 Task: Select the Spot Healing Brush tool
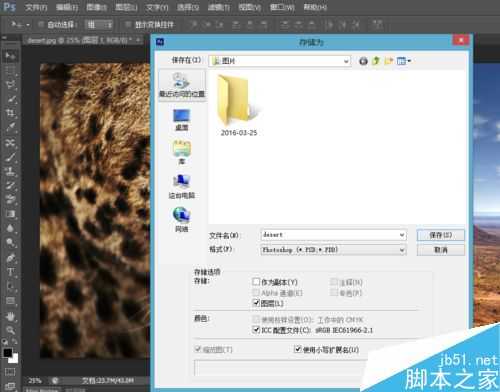click(x=10, y=143)
